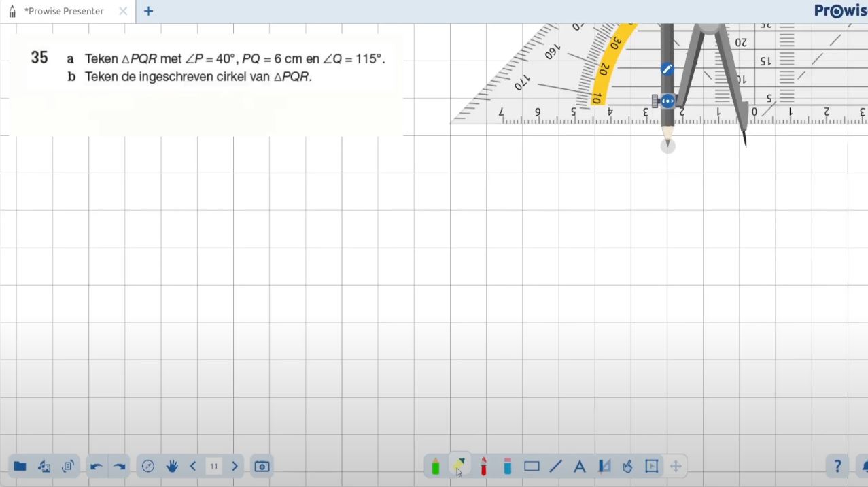Click the page number 11 field

pos(214,467)
